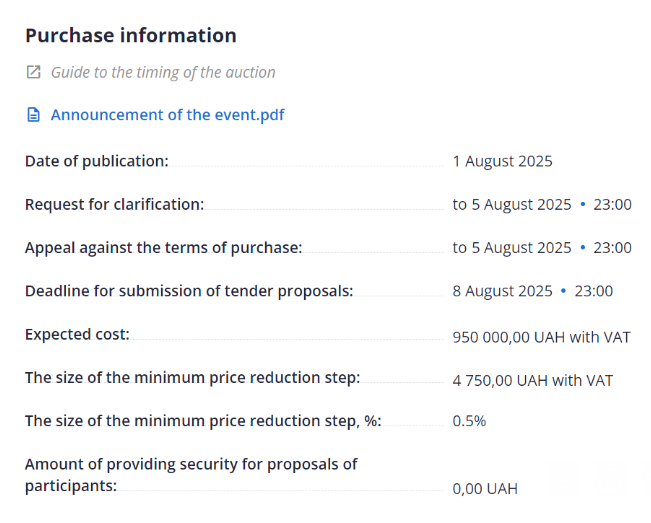Click the Request for clarification deadline value

click(x=541, y=205)
